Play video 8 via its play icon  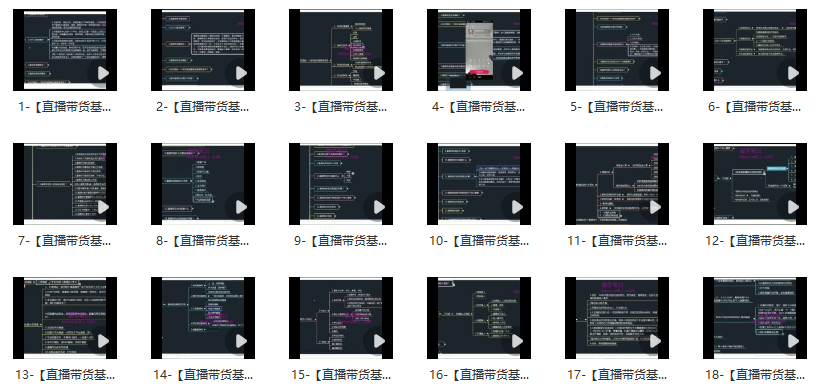coord(240,207)
